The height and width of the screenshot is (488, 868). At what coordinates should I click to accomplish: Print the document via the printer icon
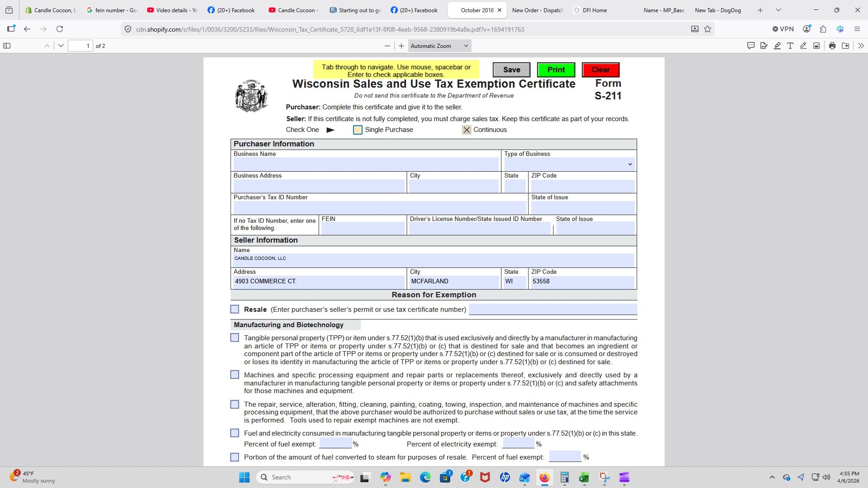coord(832,45)
